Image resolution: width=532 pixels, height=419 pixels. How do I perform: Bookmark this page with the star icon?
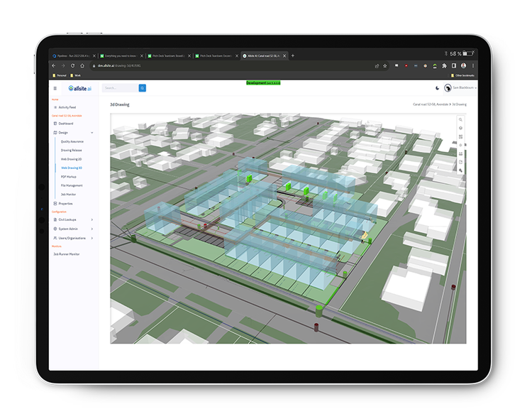tap(384, 66)
